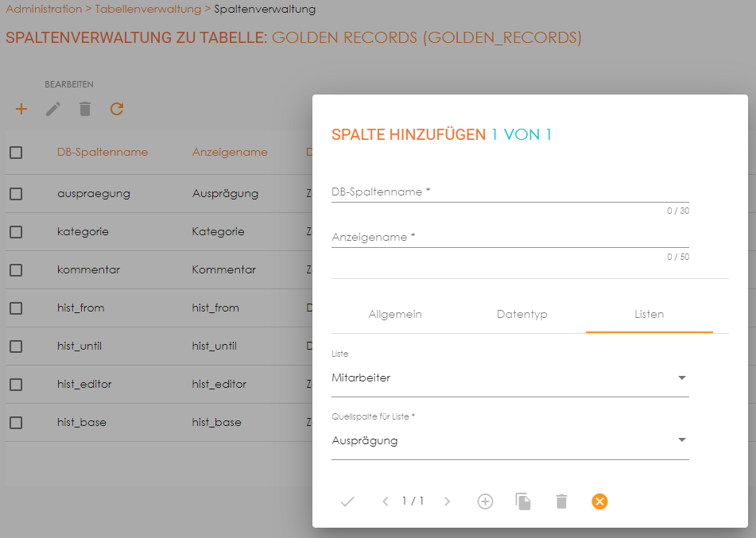The image size is (756, 538).
Task: Click the plus icon to add a column
Action: coord(21,109)
